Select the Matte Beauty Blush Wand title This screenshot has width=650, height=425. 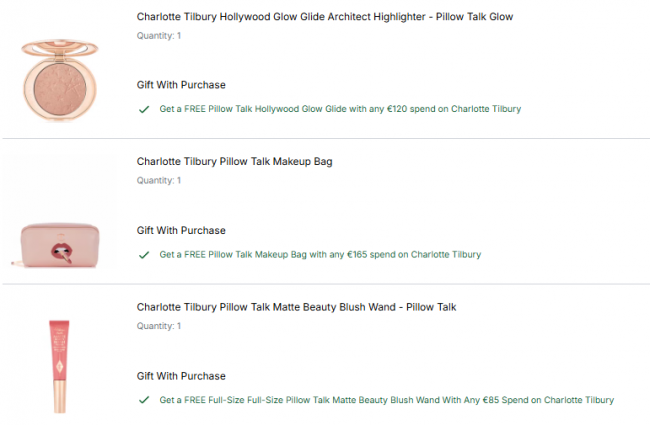pyautogui.click(x=296, y=307)
